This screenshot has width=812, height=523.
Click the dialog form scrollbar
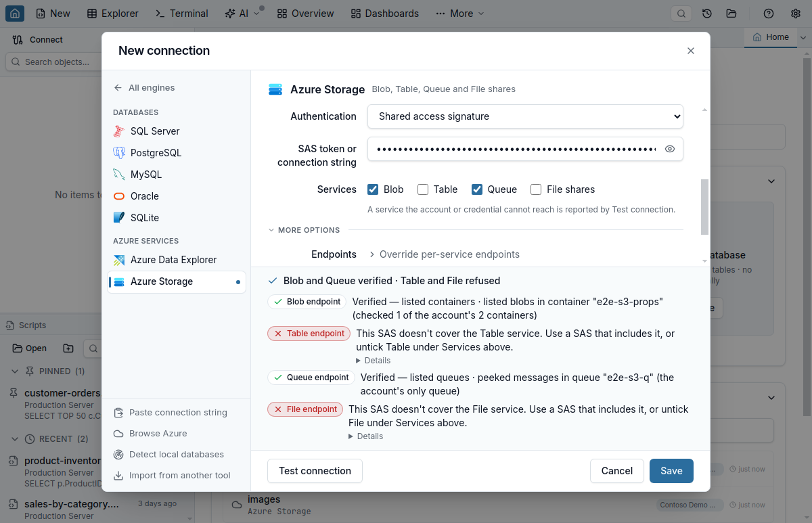[704, 206]
